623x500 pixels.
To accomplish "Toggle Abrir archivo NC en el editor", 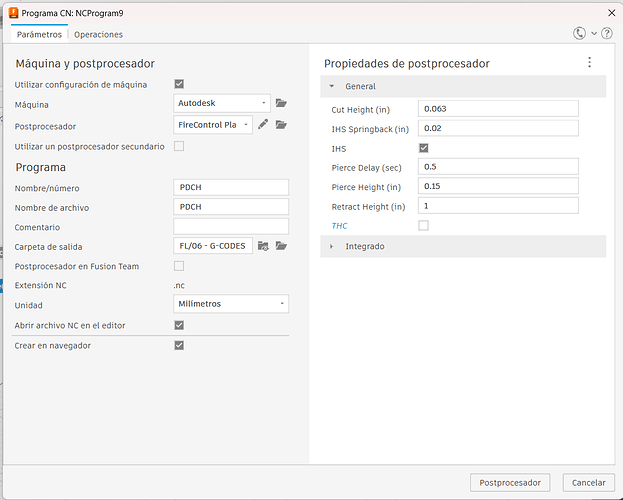I will click(179, 325).
